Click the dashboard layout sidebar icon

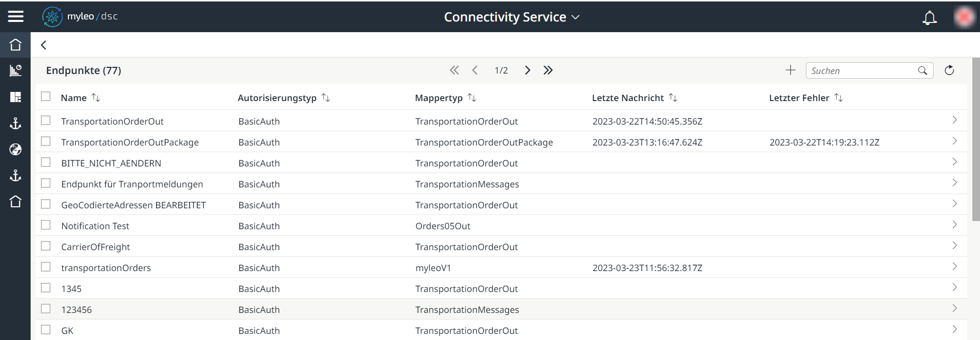tap(15, 97)
